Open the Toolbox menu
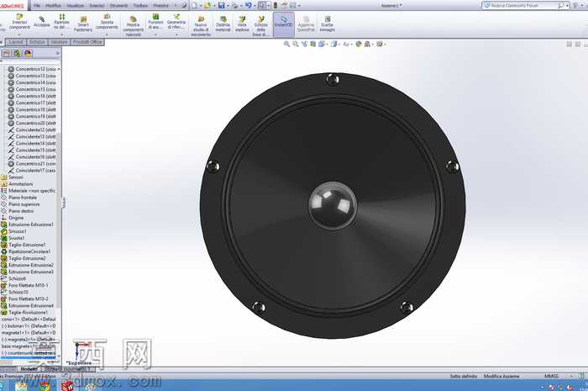The width and height of the screenshot is (588, 391). click(140, 6)
